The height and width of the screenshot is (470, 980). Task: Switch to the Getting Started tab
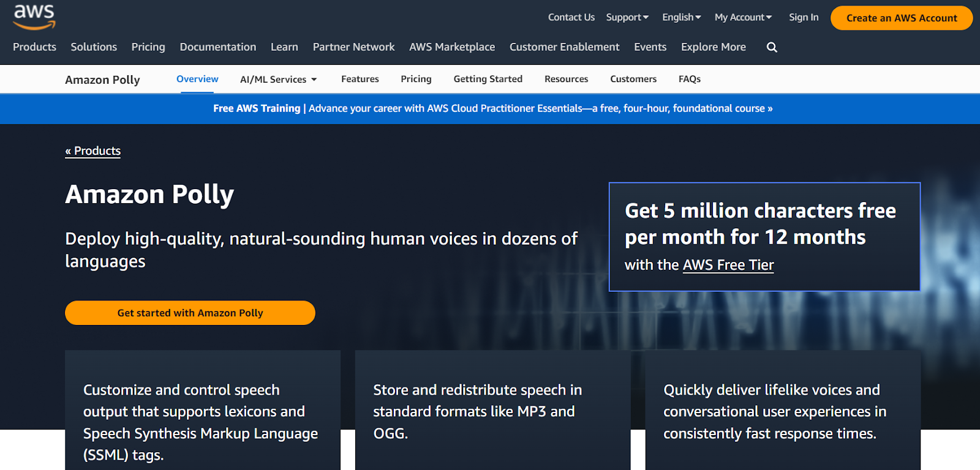click(488, 79)
